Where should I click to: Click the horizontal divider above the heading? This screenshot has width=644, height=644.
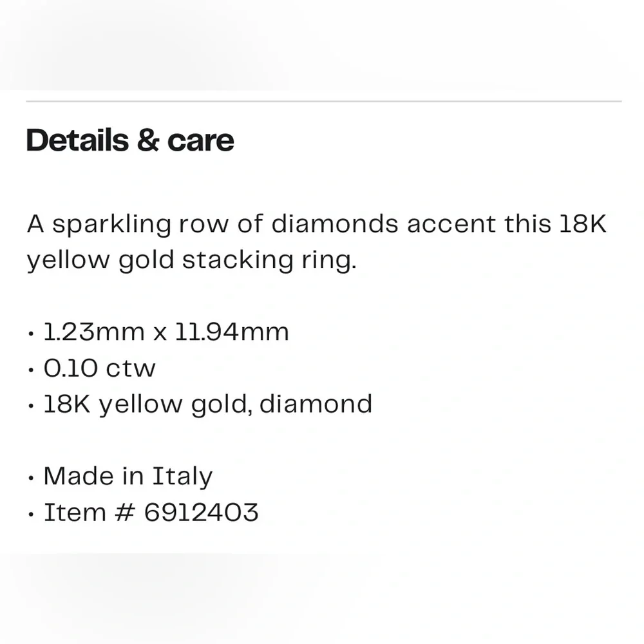tap(323, 101)
